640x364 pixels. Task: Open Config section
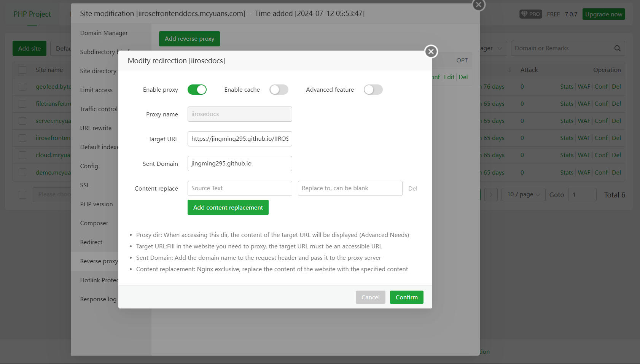89,166
